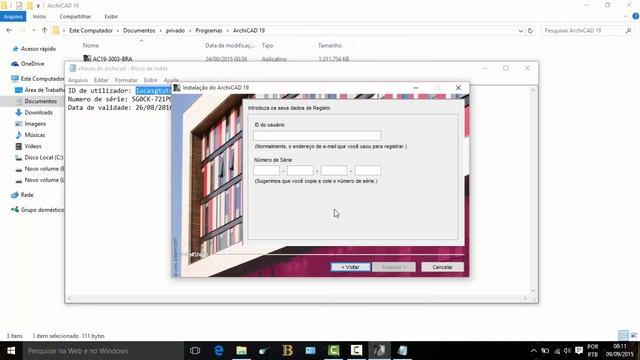
Task: Sort files by the Tipo column
Action: tap(267, 45)
